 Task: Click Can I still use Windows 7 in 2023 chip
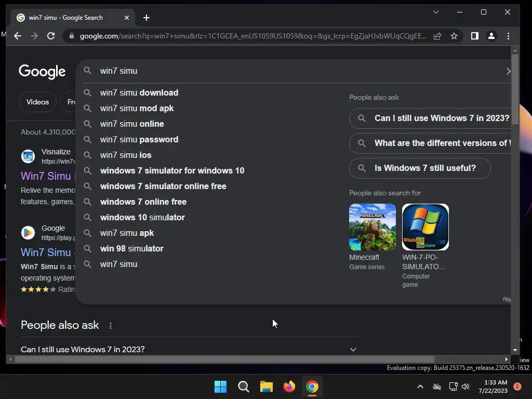(430, 118)
